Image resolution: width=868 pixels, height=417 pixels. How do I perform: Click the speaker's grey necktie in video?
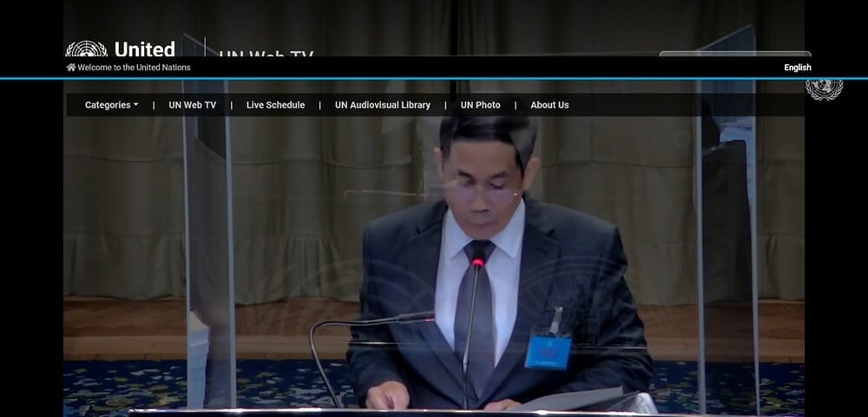pyautogui.click(x=477, y=321)
